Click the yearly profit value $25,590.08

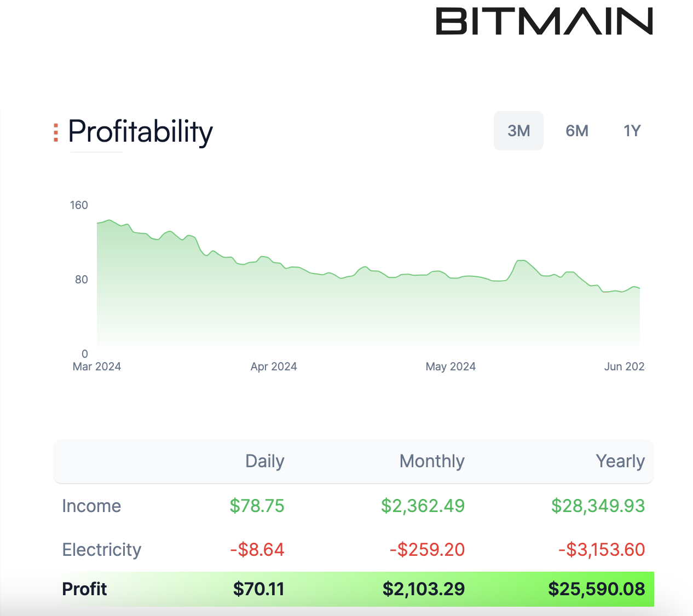(x=597, y=589)
